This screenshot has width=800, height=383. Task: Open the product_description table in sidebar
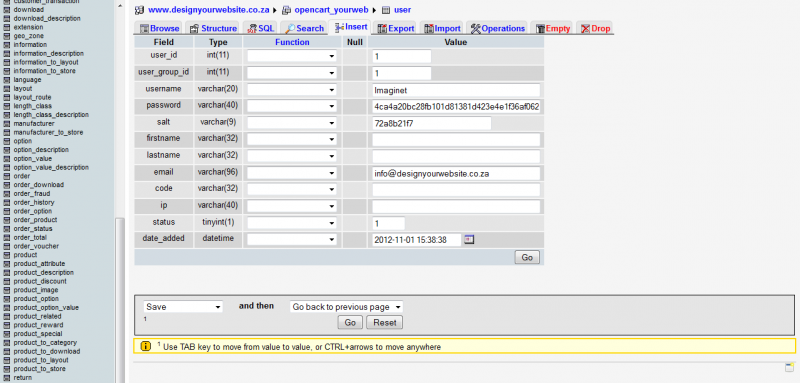[44, 272]
